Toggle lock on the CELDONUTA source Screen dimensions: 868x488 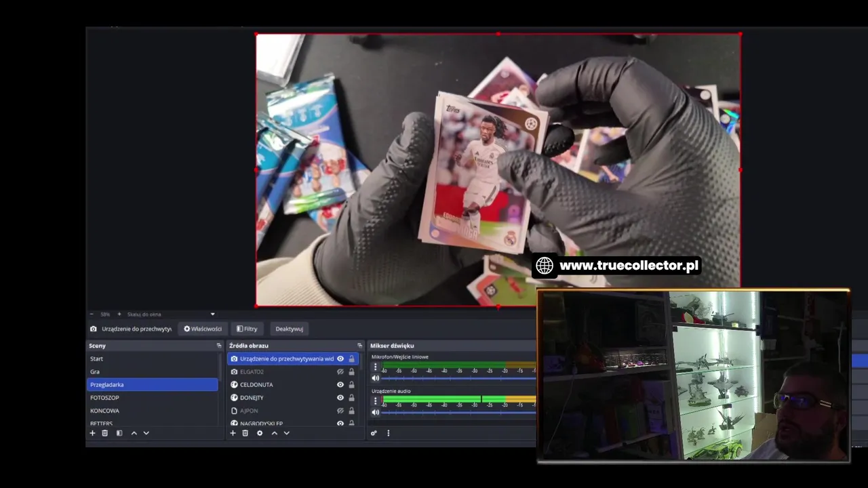tap(351, 384)
